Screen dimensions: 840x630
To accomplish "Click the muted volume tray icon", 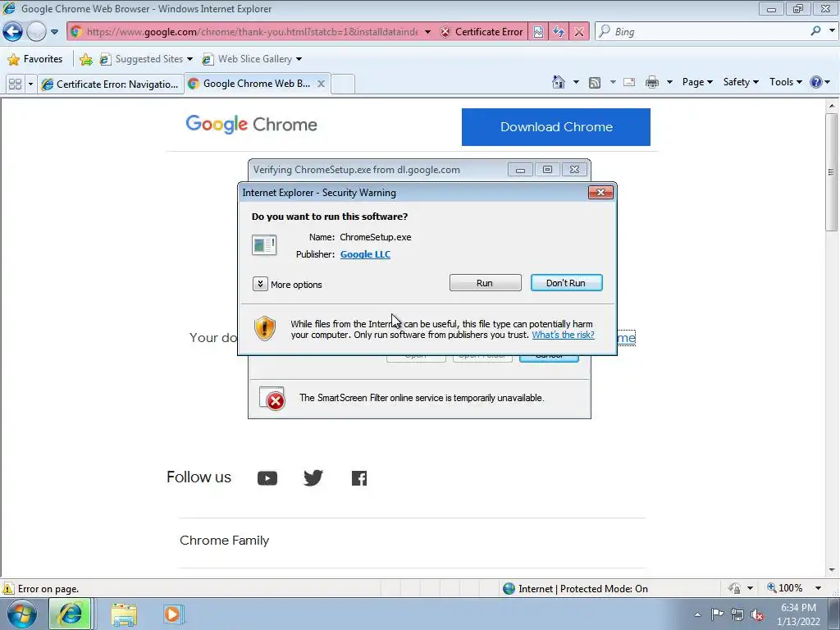I will pyautogui.click(x=757, y=614).
